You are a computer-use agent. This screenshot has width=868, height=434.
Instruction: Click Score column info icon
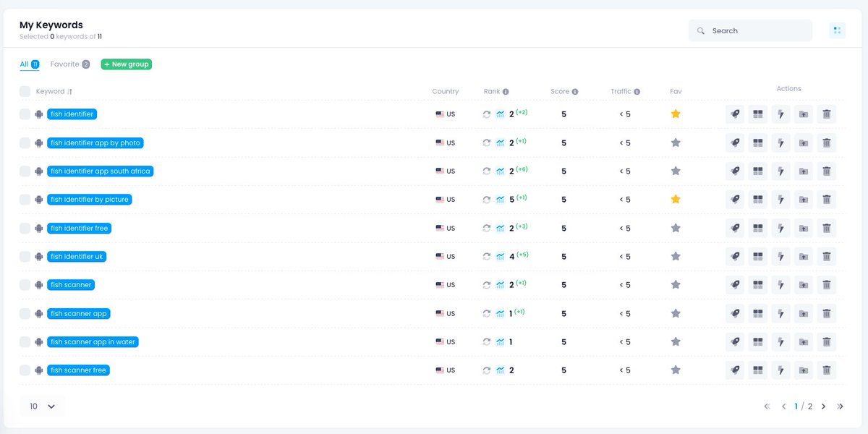coord(575,92)
